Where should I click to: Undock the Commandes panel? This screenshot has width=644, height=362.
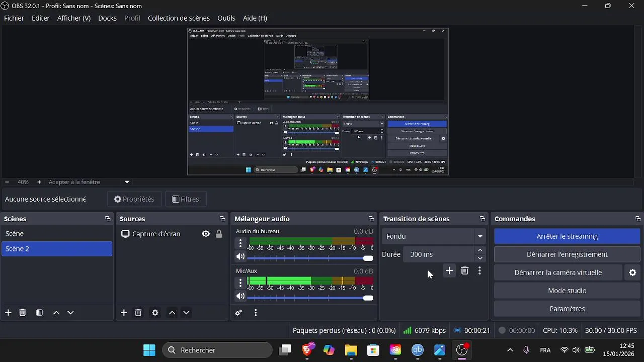638,219
